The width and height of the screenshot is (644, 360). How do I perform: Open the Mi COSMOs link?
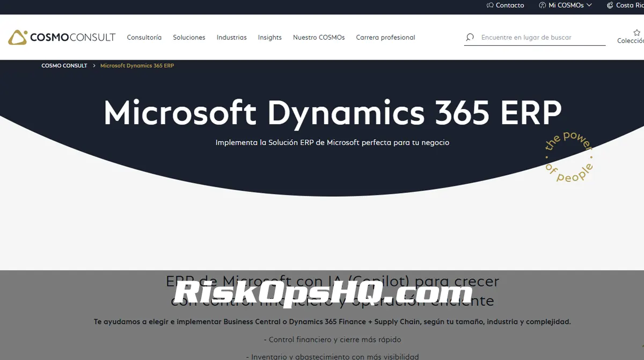coord(566,5)
